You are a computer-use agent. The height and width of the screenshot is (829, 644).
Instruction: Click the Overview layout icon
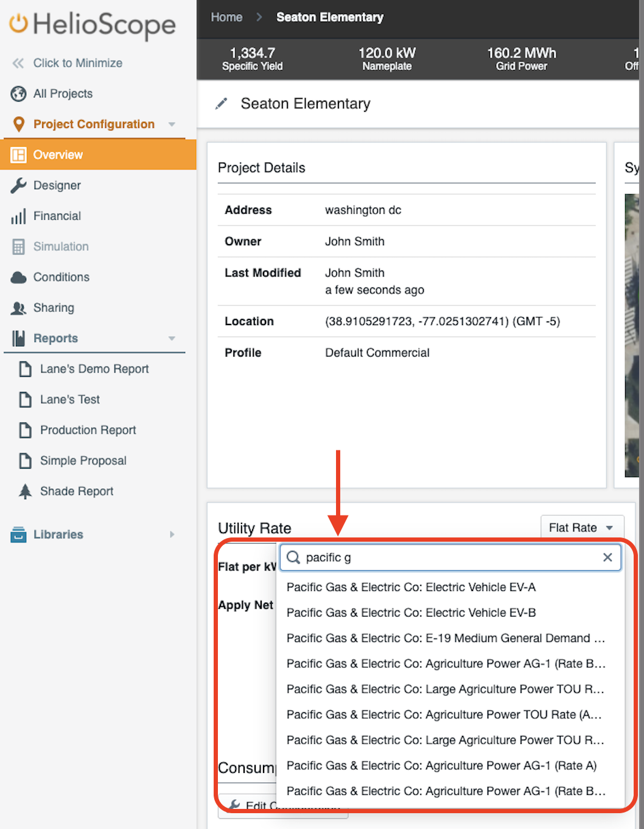pos(19,155)
